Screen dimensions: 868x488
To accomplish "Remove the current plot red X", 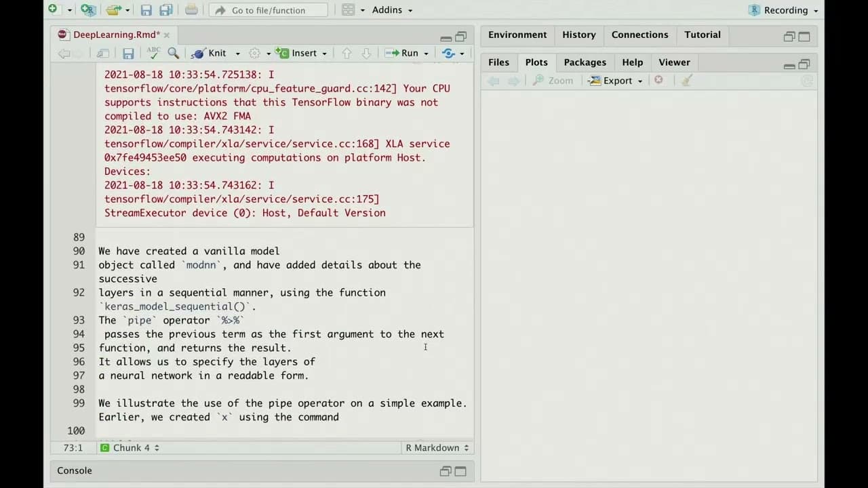I will tap(658, 80).
